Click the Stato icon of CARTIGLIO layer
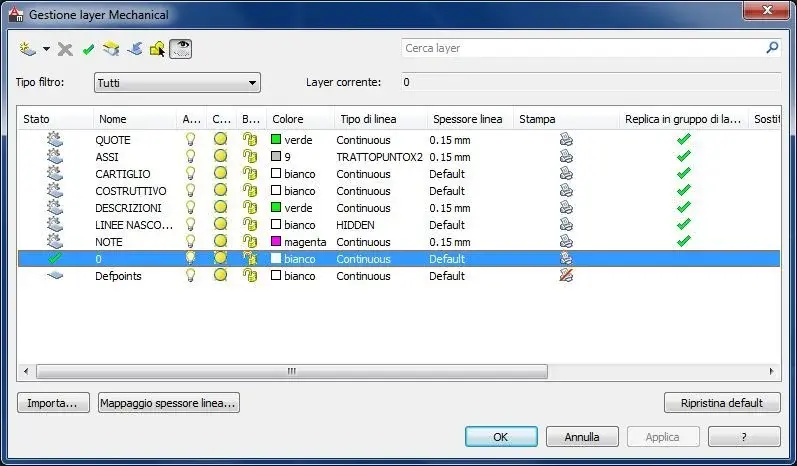Image resolution: width=797 pixels, height=466 pixels. (55, 173)
